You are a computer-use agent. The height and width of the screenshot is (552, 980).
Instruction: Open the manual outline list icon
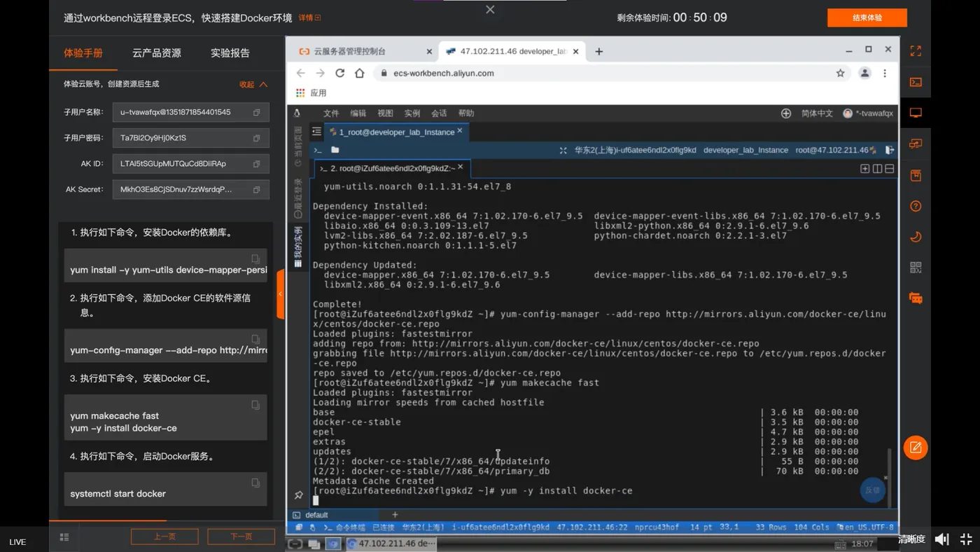[64, 537]
